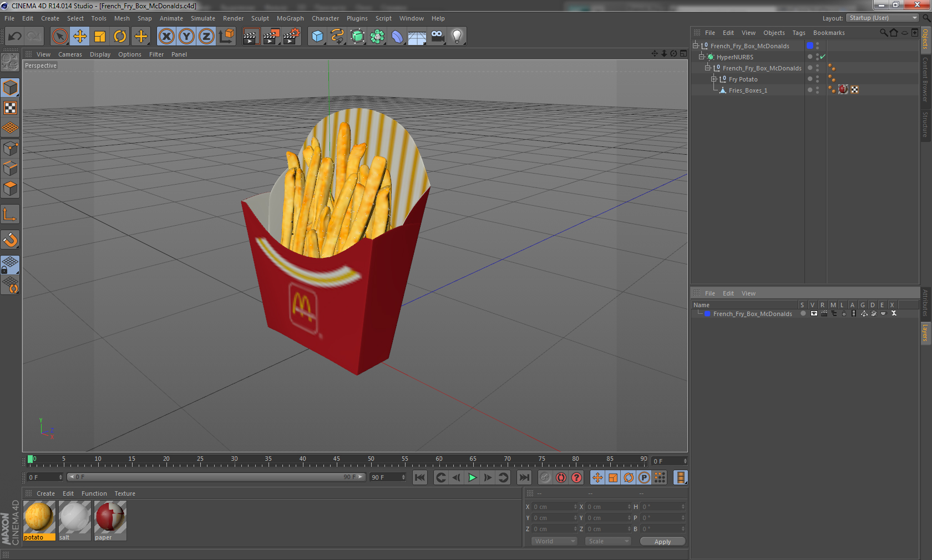The image size is (932, 560).
Task: Switch to Model mode on left palette
Action: [11, 88]
